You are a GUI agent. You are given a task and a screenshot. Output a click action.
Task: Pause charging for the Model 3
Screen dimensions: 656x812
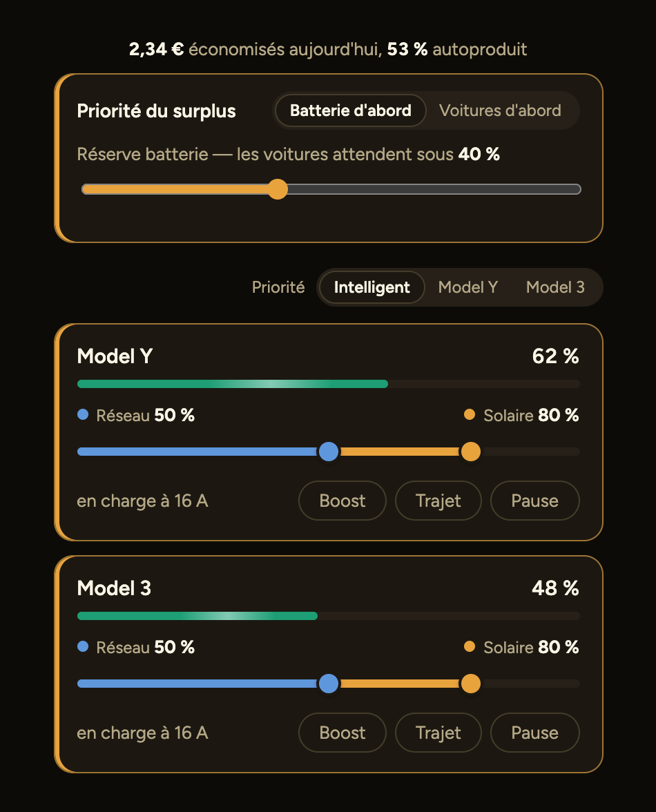pos(535,733)
